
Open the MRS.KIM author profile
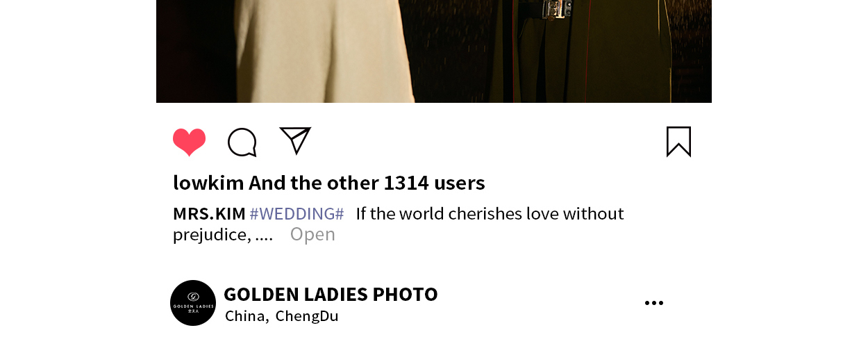click(209, 213)
